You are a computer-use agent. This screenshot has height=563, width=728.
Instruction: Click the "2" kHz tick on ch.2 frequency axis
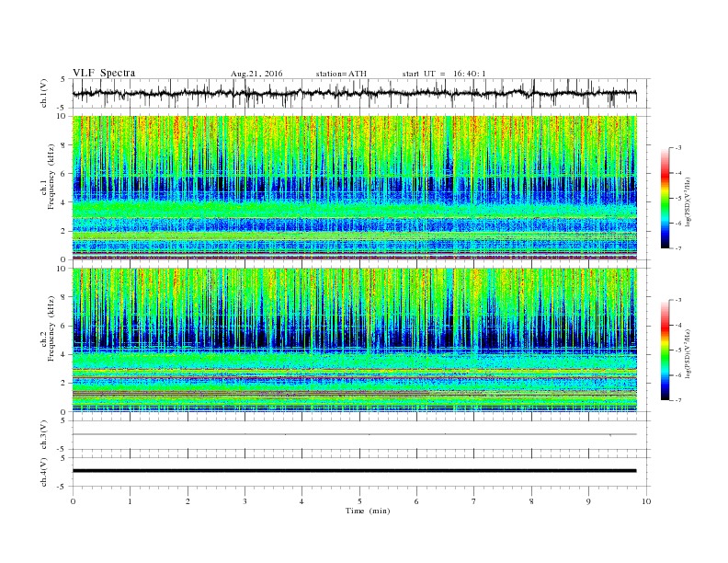point(64,384)
